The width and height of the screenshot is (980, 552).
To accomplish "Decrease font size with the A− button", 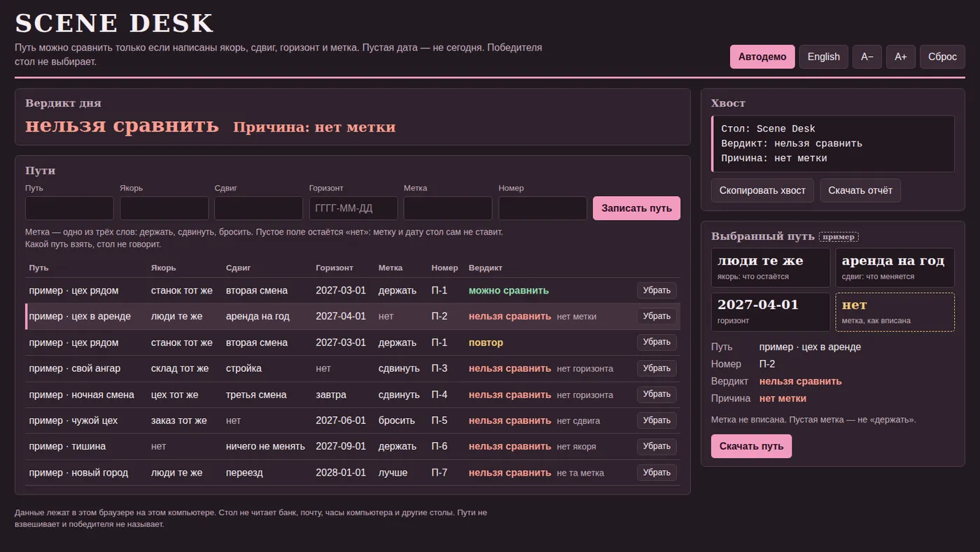I will coord(867,57).
